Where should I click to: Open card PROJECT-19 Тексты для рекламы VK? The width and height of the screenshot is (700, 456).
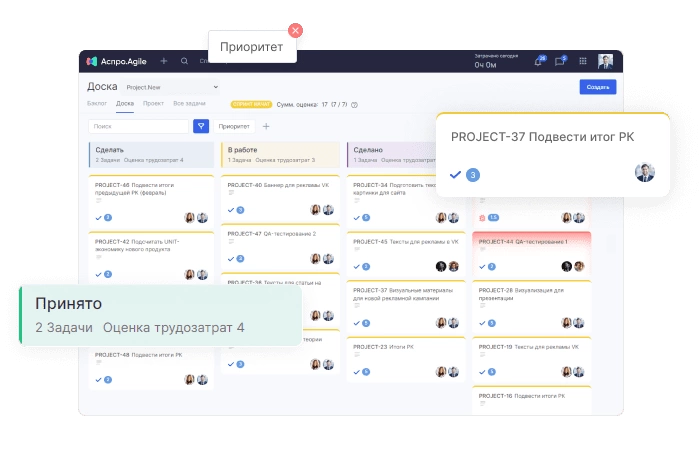[532, 359]
